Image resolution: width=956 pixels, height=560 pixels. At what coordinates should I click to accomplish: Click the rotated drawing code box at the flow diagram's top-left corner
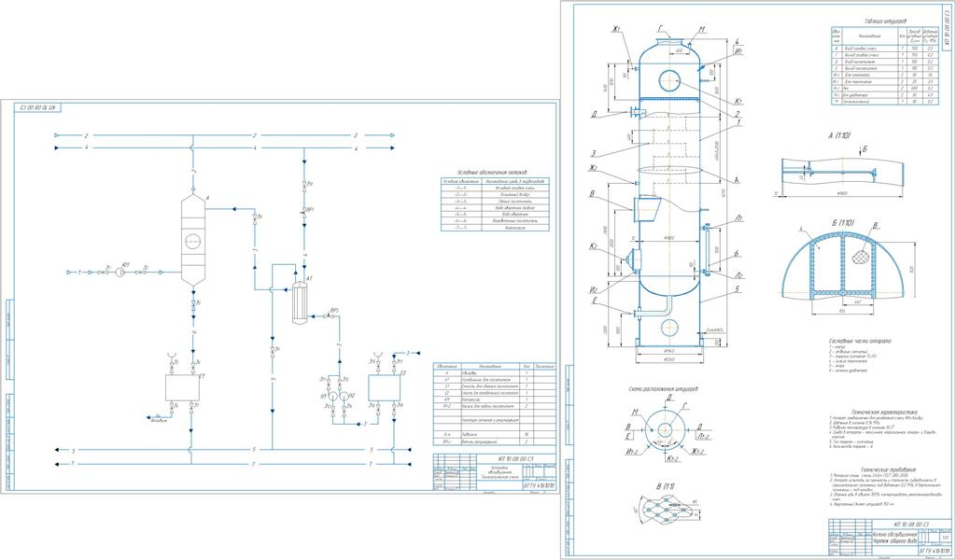coord(37,108)
